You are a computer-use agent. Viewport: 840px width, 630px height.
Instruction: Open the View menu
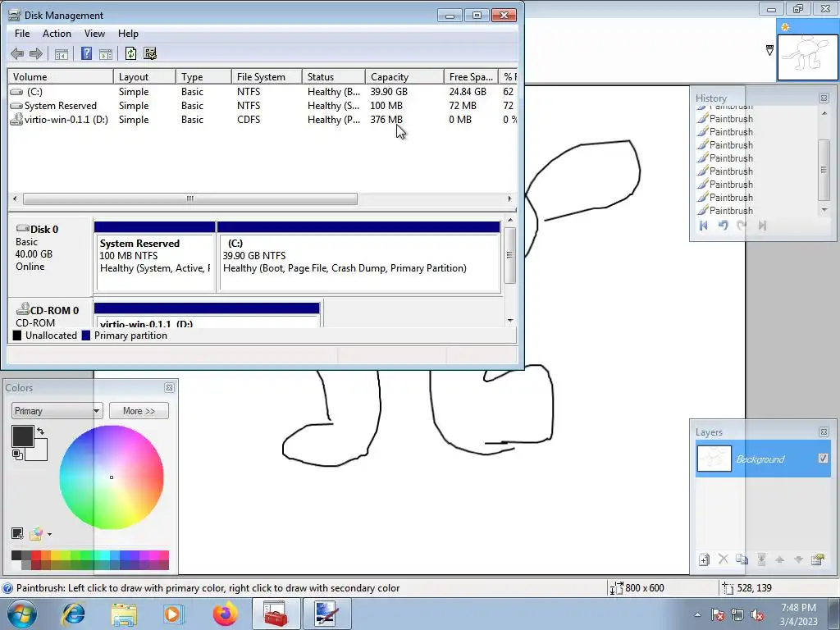pyautogui.click(x=94, y=33)
